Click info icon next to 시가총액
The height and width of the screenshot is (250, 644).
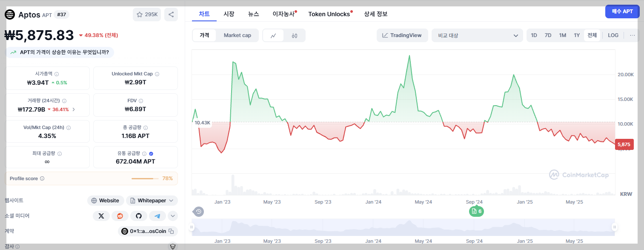pyautogui.click(x=57, y=74)
